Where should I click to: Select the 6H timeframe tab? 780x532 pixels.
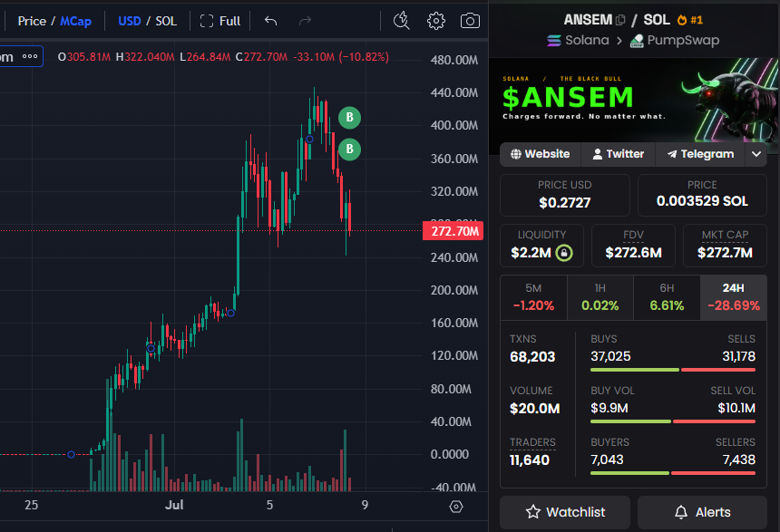coord(667,297)
